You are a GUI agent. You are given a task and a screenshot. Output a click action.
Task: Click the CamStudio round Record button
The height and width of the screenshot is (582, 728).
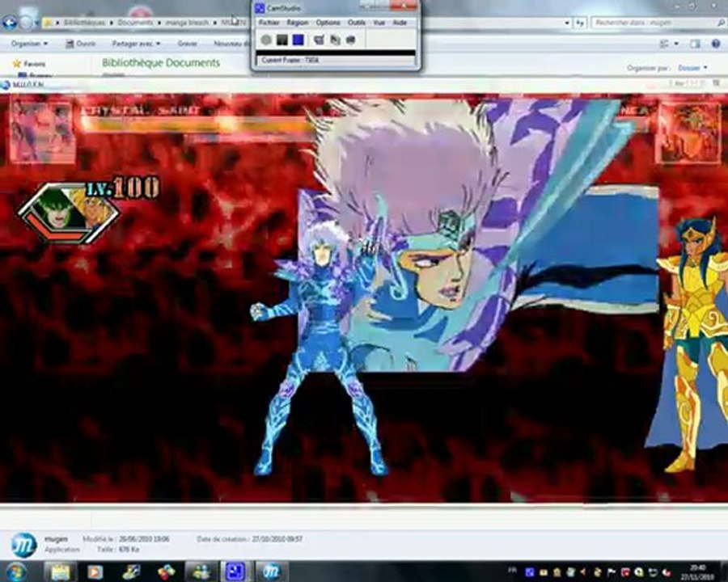coord(266,40)
